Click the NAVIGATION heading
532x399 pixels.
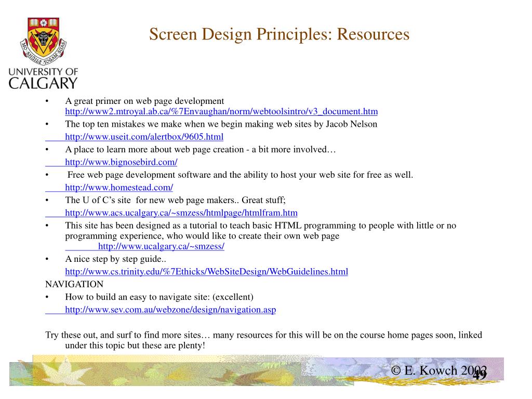74,284
